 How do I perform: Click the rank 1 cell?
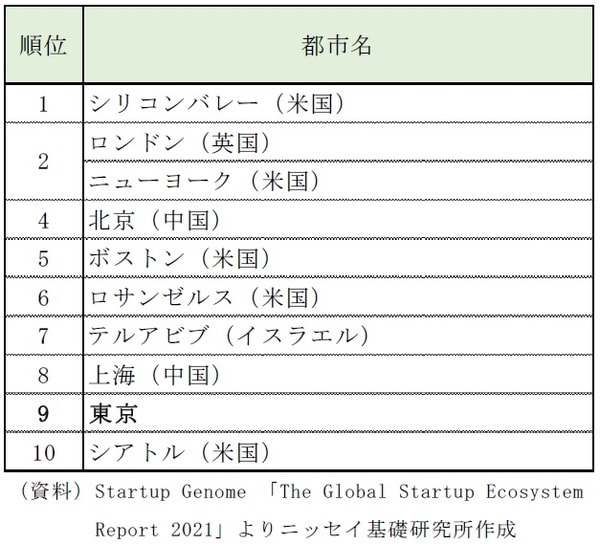click(x=43, y=103)
